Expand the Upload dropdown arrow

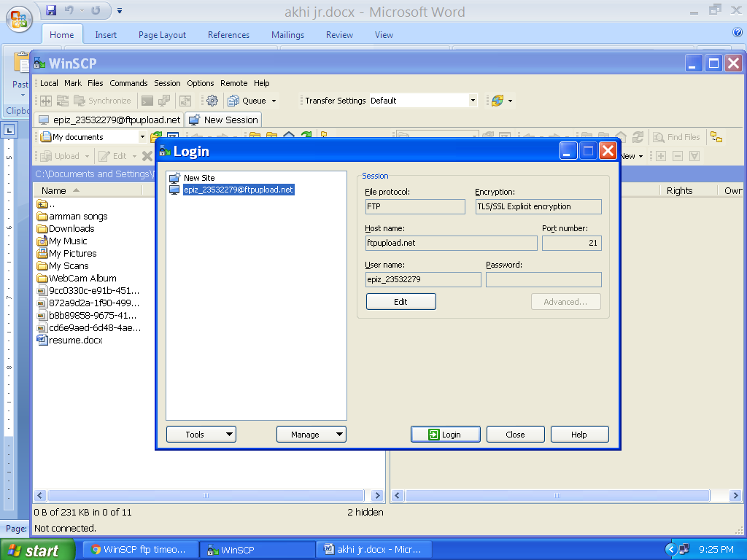pyautogui.click(x=87, y=156)
